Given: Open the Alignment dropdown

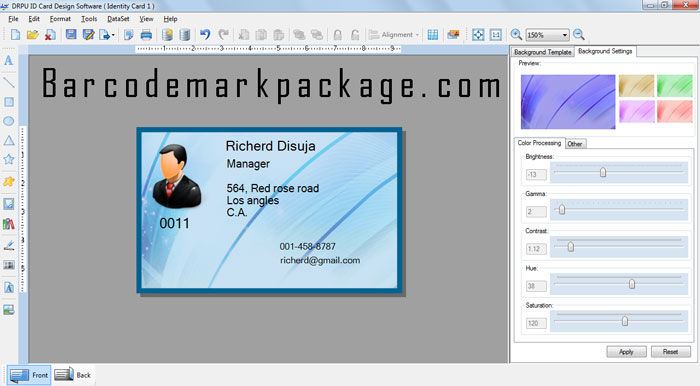Looking at the screenshot, I should [394, 35].
